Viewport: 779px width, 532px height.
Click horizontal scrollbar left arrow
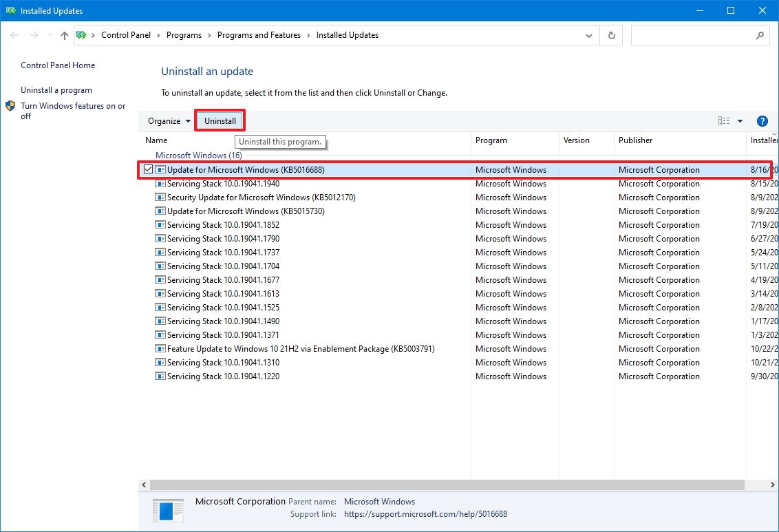pyautogui.click(x=144, y=485)
